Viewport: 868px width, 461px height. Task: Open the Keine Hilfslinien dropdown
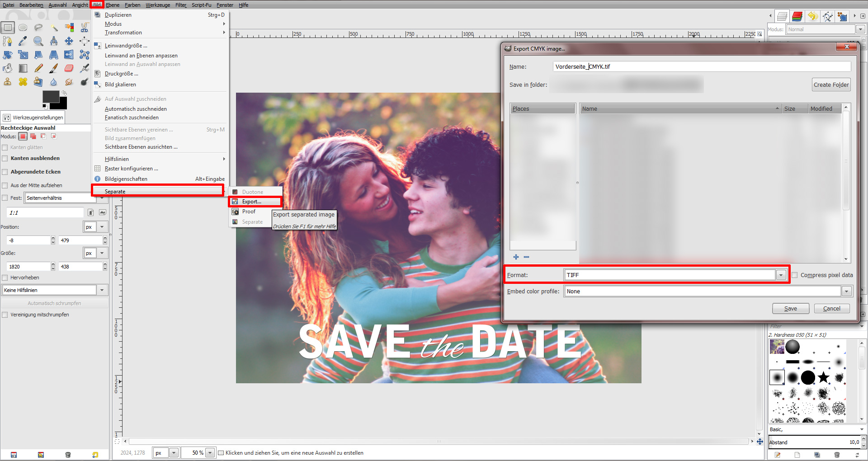[x=102, y=290]
